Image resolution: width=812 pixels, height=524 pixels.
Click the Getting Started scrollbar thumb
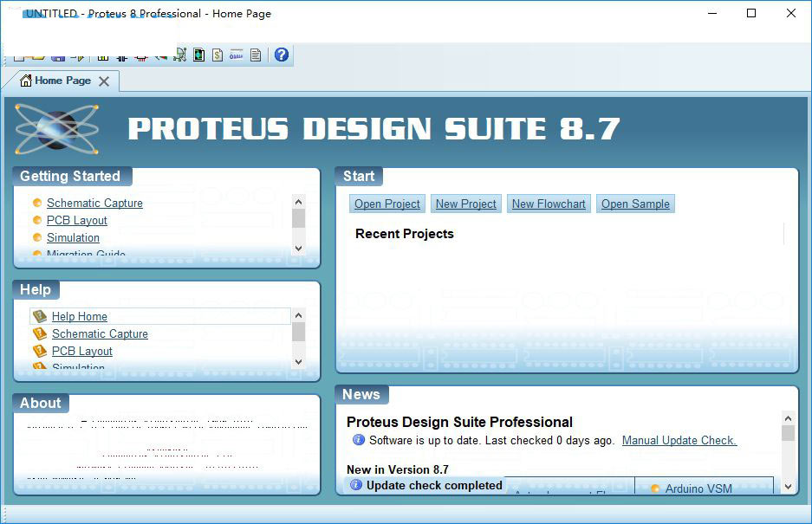[298, 218]
